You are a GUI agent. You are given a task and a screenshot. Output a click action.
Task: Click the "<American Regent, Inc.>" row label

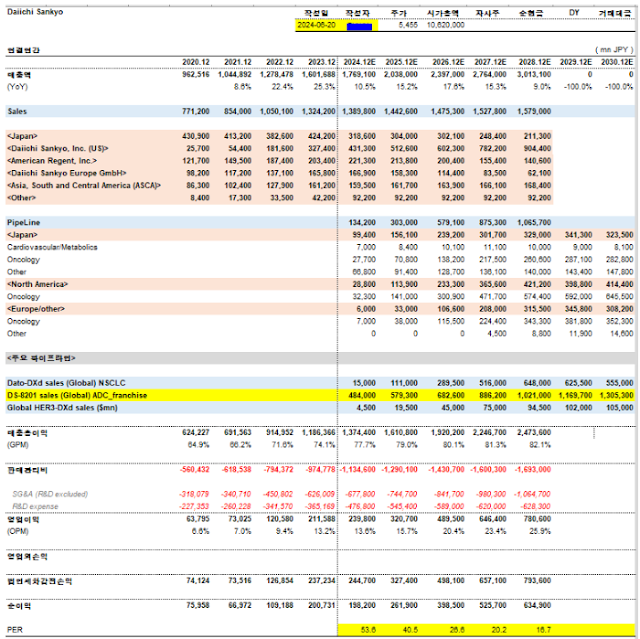pyautogui.click(x=52, y=161)
